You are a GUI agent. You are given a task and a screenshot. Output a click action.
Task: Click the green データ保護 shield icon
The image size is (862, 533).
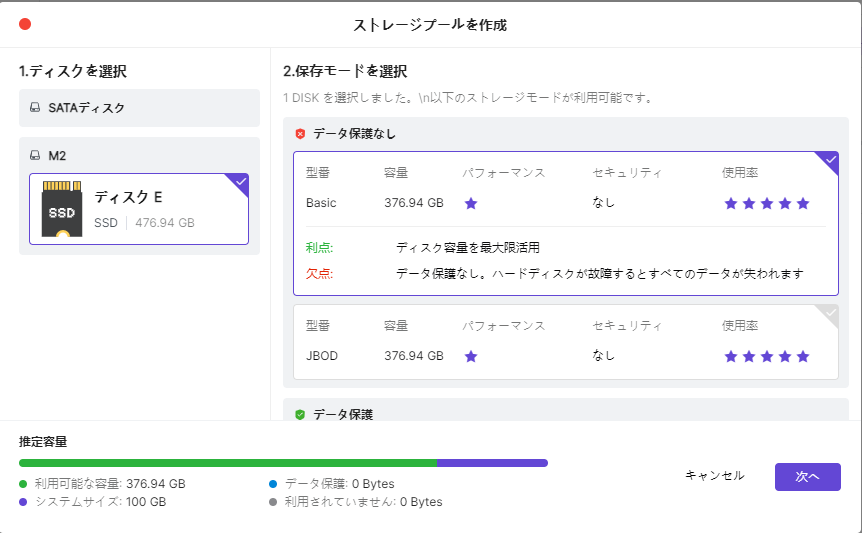click(x=300, y=414)
